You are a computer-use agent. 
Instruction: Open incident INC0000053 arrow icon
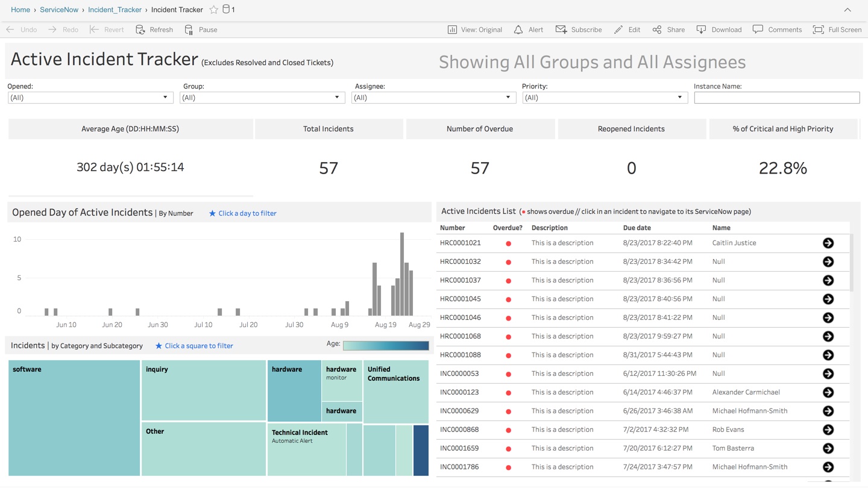click(828, 374)
